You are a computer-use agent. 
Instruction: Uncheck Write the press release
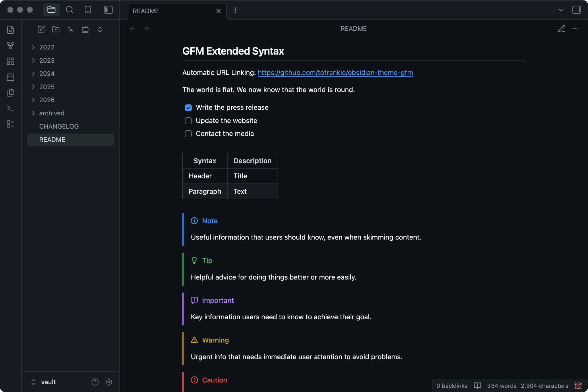click(188, 108)
